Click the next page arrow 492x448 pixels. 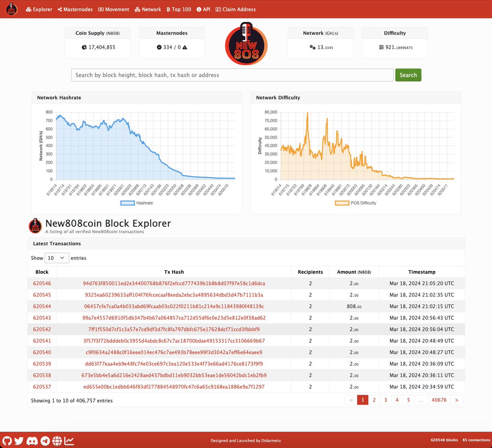[457, 400]
